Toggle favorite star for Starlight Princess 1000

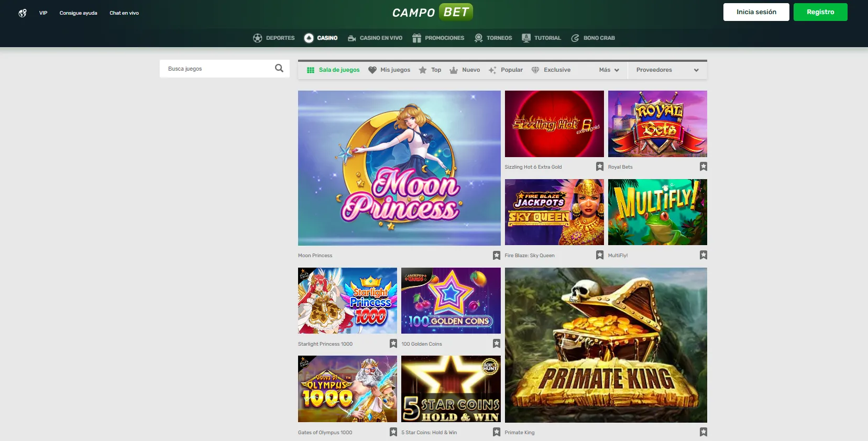click(x=393, y=344)
